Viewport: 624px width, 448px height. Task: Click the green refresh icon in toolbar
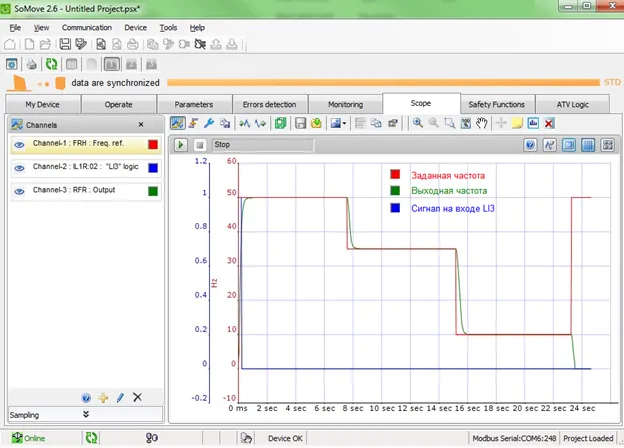point(51,64)
